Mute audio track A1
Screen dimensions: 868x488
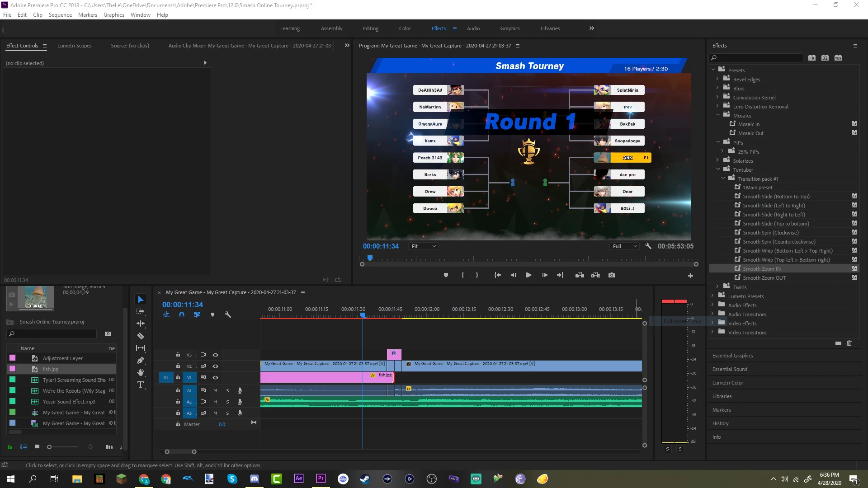coord(215,390)
